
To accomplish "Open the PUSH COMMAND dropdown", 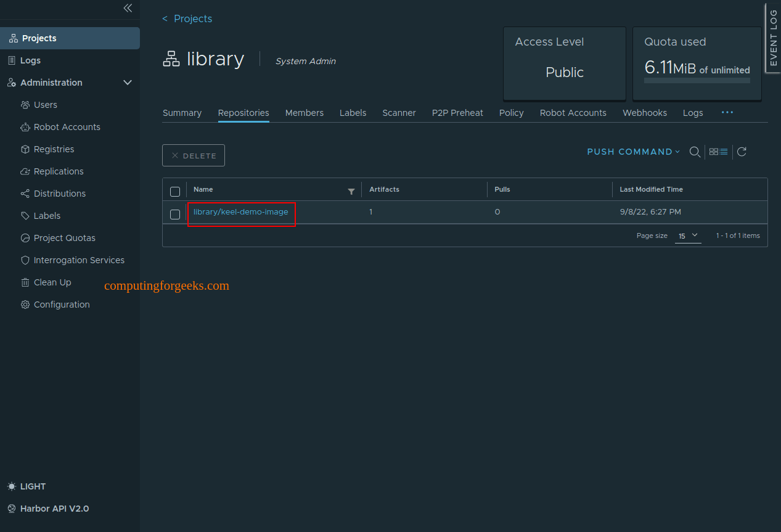I will click(x=634, y=152).
